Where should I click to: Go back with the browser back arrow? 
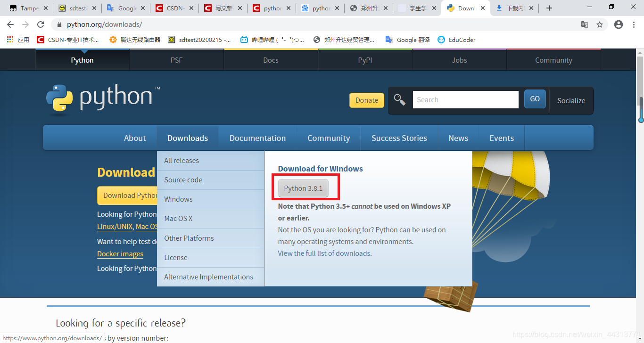pos(10,24)
